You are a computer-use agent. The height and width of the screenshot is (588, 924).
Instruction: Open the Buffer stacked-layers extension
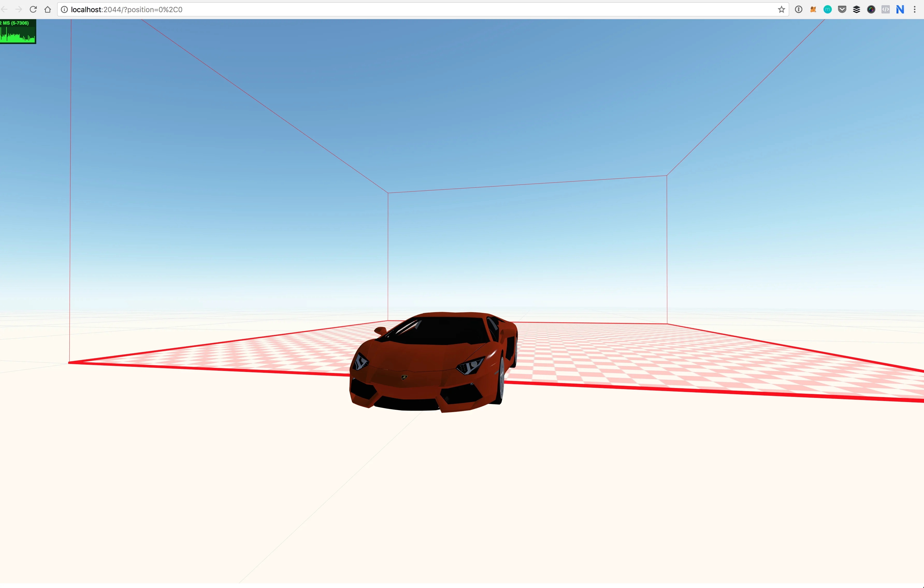pyautogui.click(x=856, y=10)
